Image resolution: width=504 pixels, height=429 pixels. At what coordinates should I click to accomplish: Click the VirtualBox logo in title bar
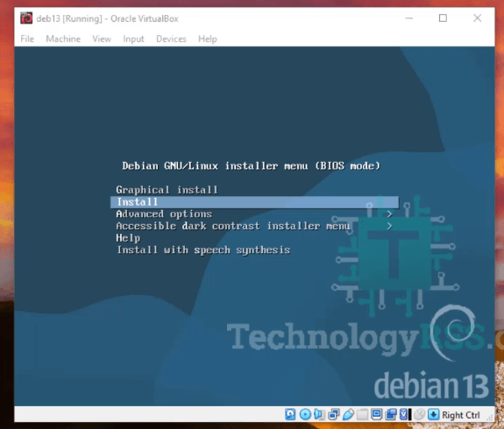(x=26, y=18)
